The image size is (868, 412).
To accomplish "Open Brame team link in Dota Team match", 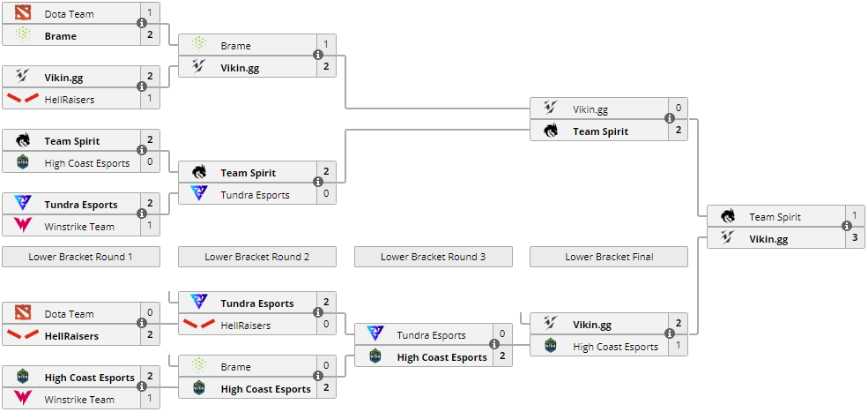I will coord(60,36).
